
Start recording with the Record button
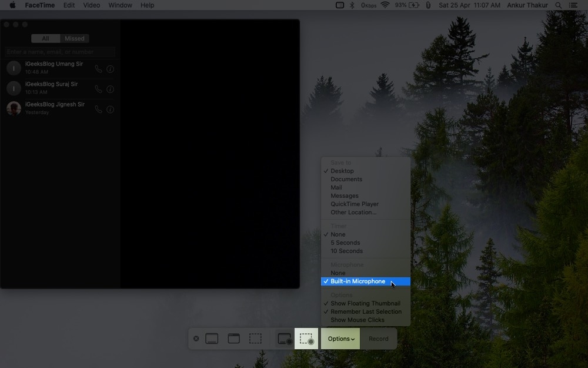378,339
